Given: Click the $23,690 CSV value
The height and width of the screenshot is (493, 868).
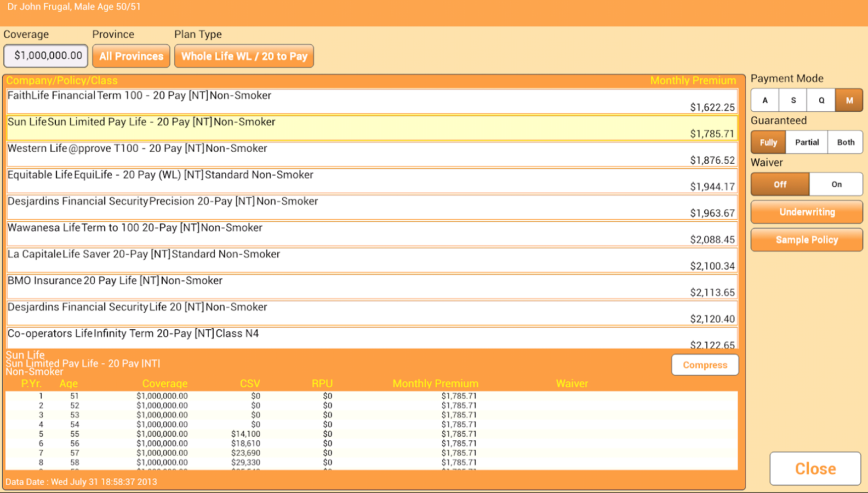Looking at the screenshot, I should click(x=246, y=453).
